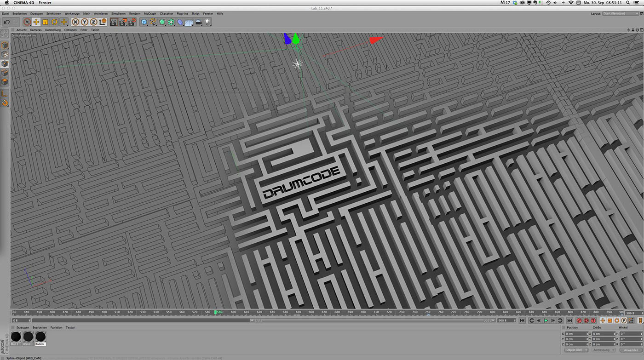
Task: Open the Edit Render Settings icon
Action: pyautogui.click(x=132, y=22)
